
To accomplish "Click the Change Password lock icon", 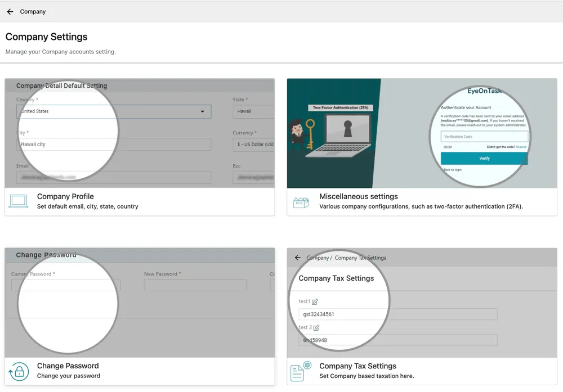I will [x=19, y=372].
